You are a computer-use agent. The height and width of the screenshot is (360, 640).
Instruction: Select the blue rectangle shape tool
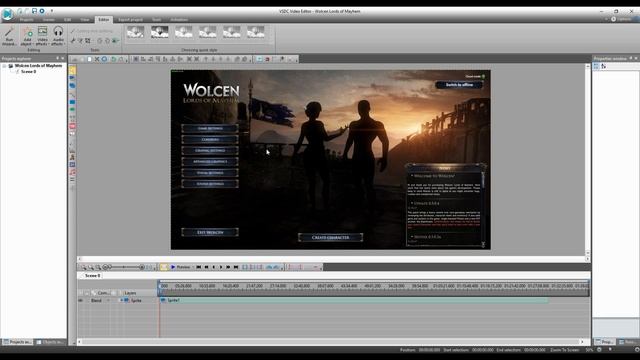click(x=72, y=102)
